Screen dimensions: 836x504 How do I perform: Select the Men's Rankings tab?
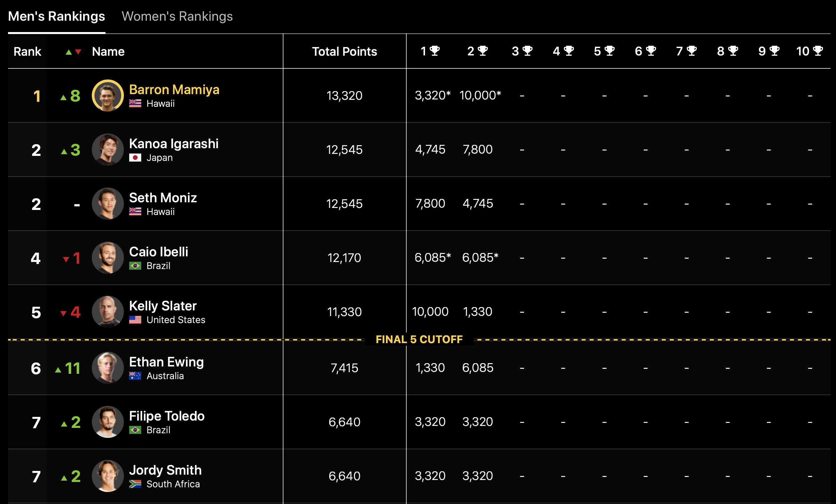click(57, 16)
